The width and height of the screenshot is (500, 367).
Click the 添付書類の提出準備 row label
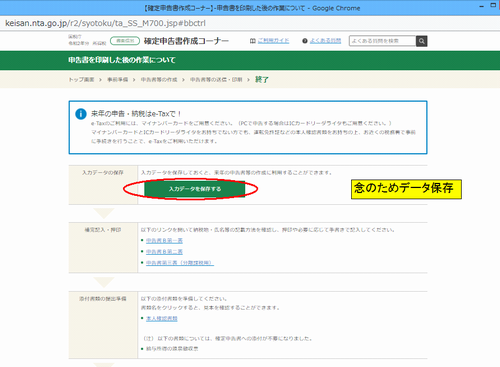[x=103, y=299]
